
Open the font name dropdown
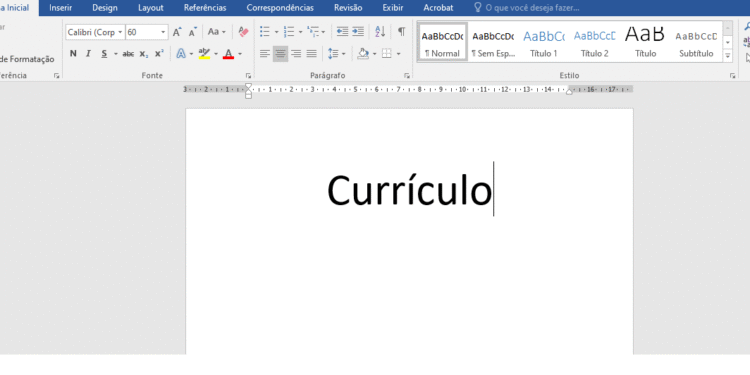click(x=120, y=32)
